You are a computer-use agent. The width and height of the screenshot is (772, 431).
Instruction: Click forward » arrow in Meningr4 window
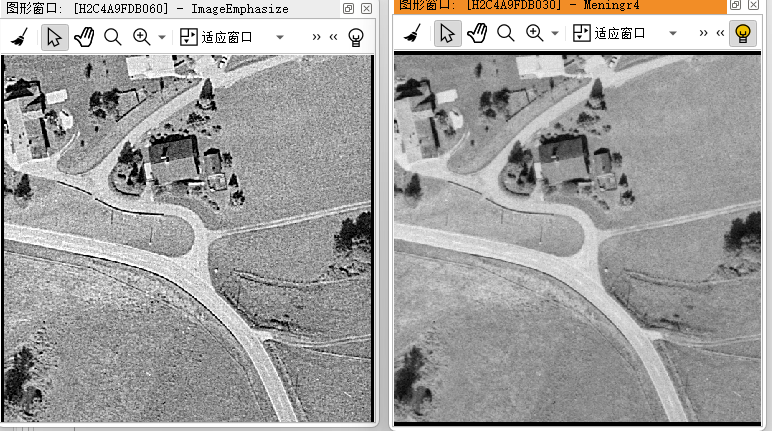pos(703,33)
